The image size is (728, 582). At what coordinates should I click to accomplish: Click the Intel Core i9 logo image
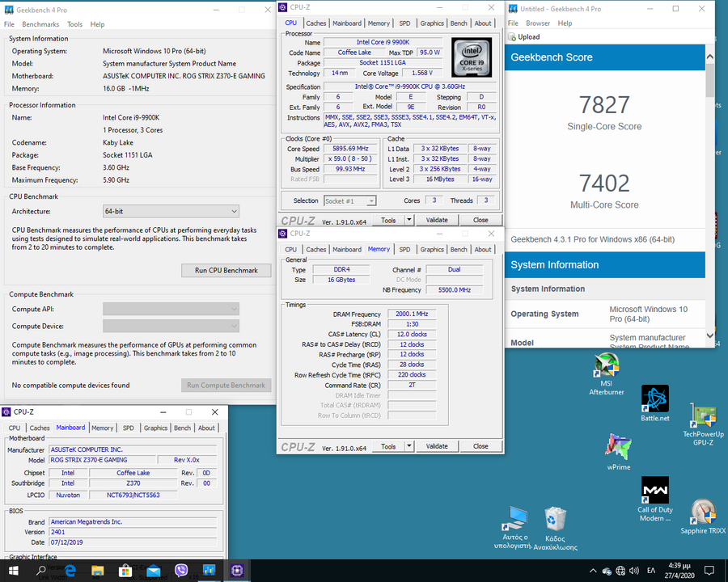472,57
